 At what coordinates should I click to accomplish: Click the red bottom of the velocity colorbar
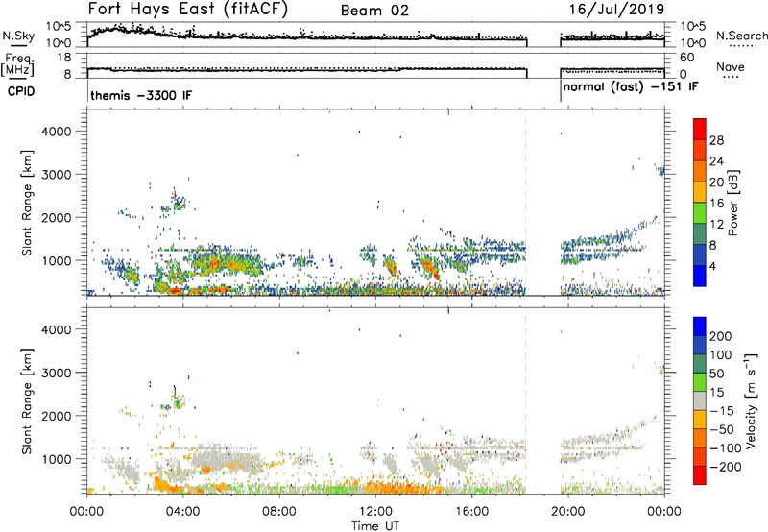click(700, 475)
